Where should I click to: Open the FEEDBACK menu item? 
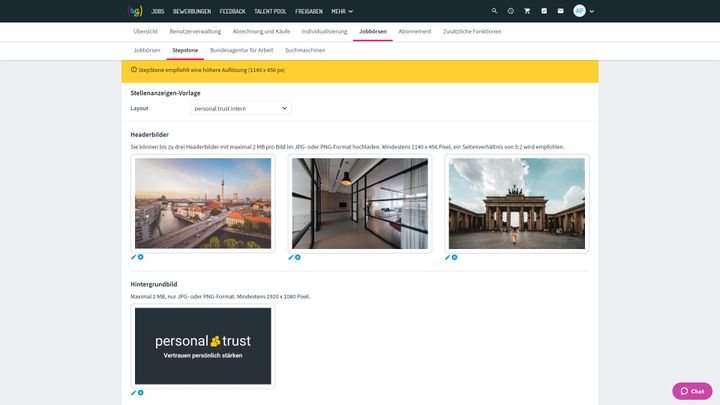tap(232, 11)
